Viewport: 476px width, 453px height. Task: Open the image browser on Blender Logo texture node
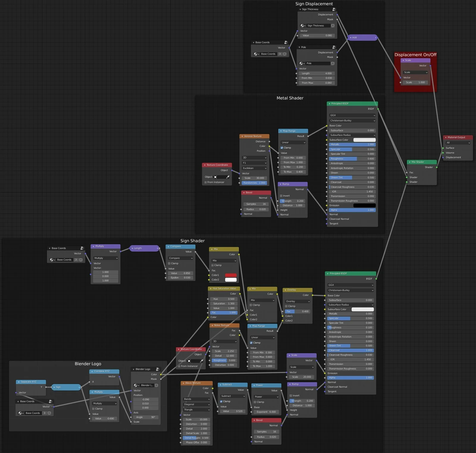135,385
